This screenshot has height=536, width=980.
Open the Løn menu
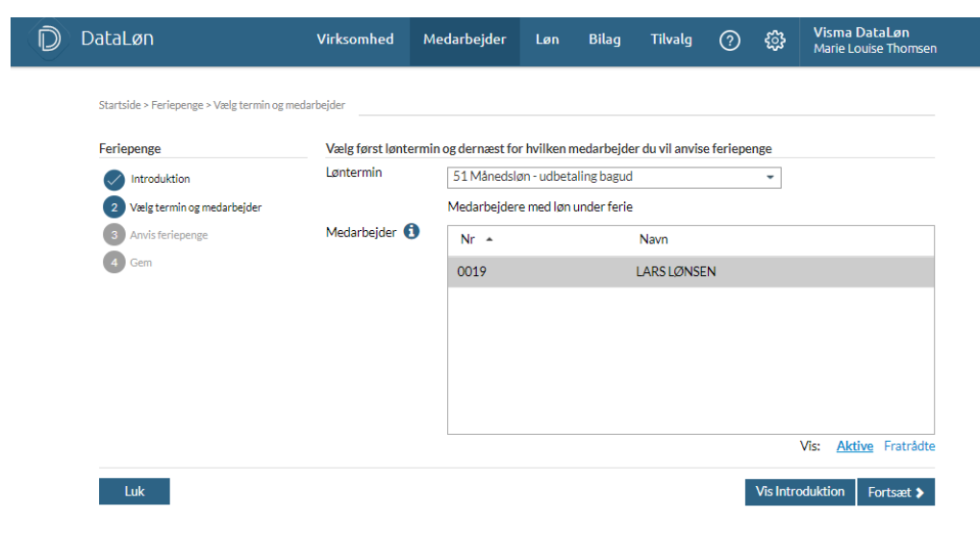tap(547, 39)
